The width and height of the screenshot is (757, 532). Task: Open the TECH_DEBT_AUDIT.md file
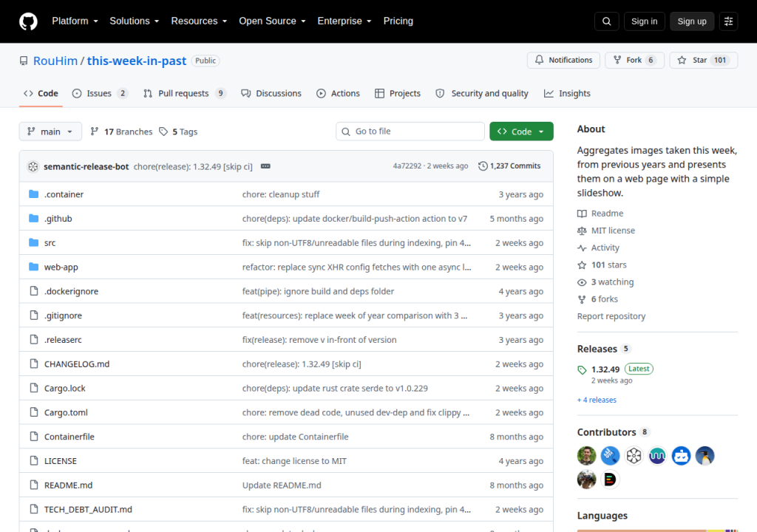(88, 509)
